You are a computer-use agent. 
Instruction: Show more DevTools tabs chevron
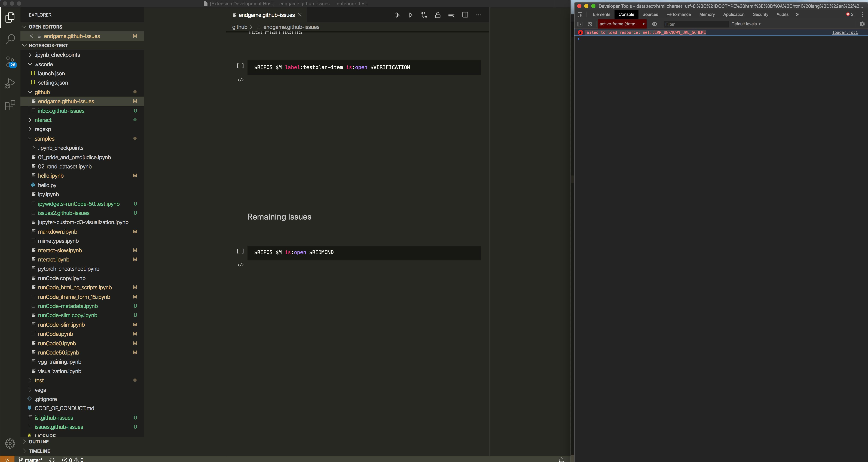point(797,14)
